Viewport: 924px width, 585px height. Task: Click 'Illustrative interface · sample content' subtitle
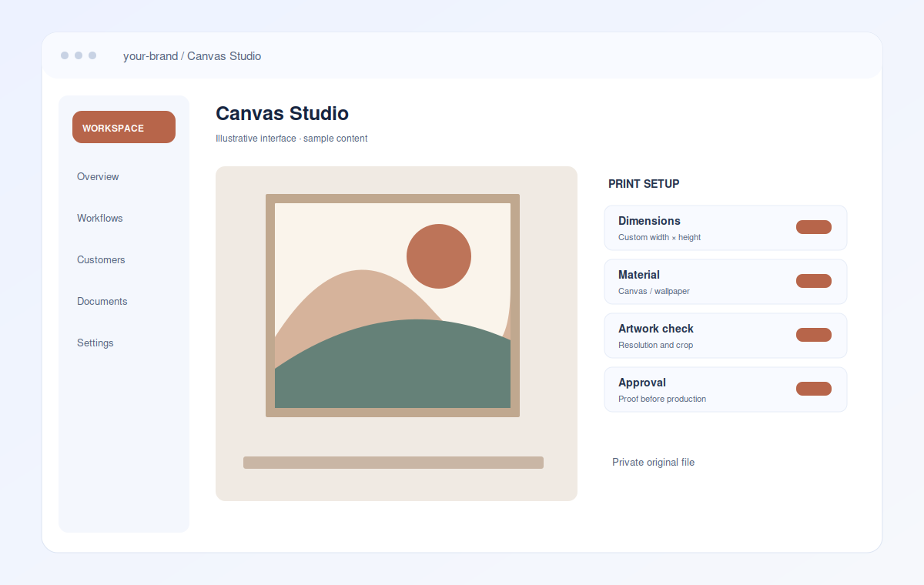point(292,139)
